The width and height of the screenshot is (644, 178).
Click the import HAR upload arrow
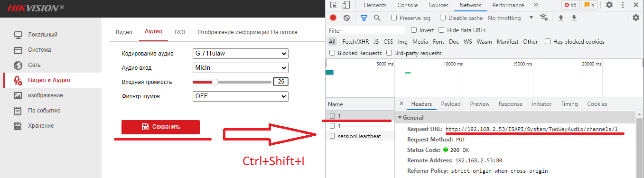(560, 18)
